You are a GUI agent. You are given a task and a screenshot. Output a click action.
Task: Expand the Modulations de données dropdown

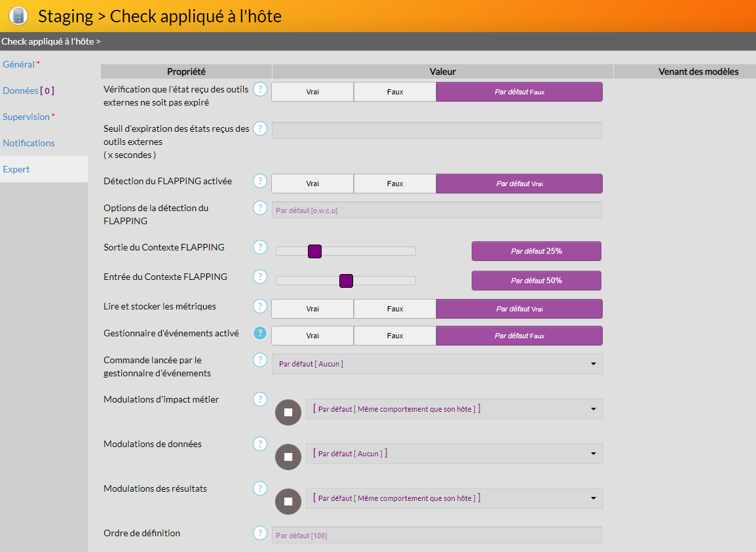click(454, 454)
